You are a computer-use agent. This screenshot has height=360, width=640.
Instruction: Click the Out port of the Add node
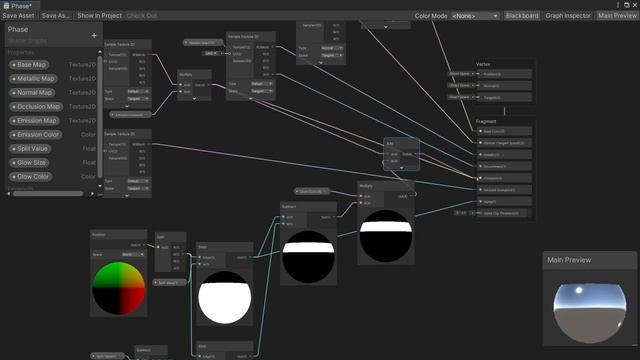(x=416, y=154)
